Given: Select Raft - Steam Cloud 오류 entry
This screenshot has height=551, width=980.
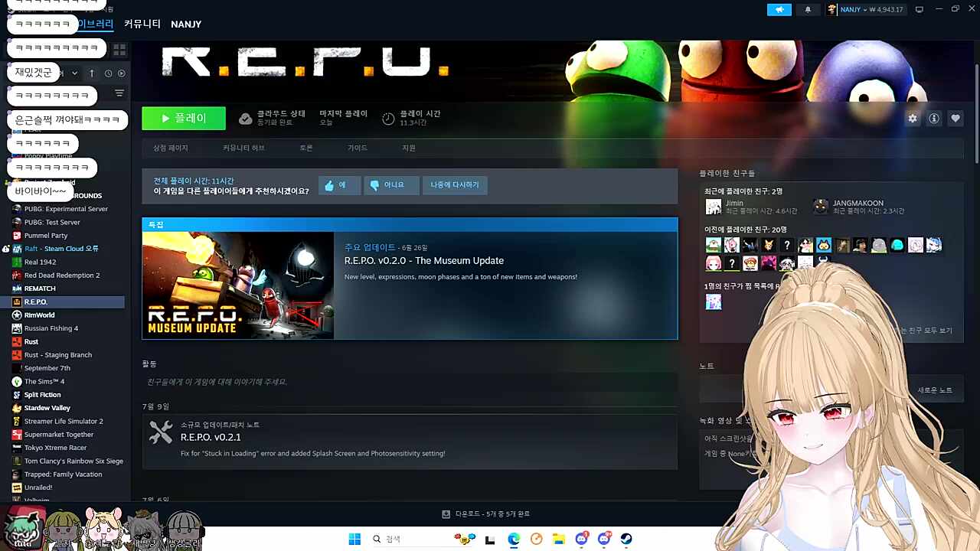Looking at the screenshot, I should pos(61,249).
